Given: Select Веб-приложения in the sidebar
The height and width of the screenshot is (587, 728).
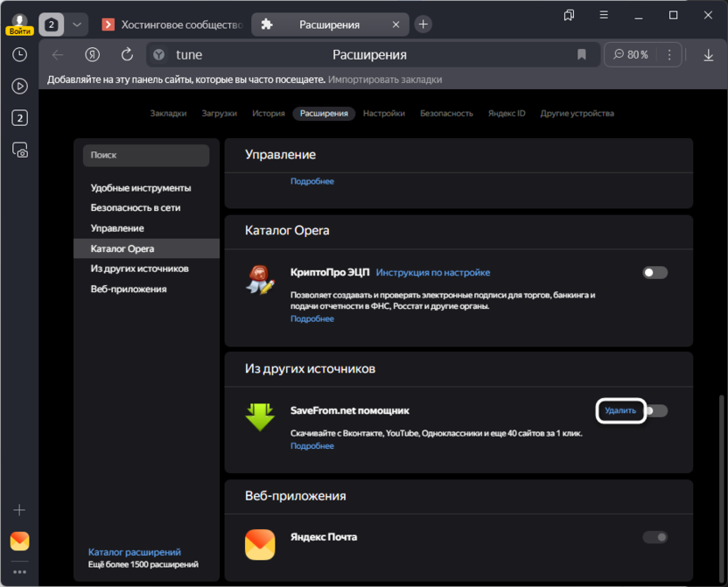Looking at the screenshot, I should (x=129, y=289).
